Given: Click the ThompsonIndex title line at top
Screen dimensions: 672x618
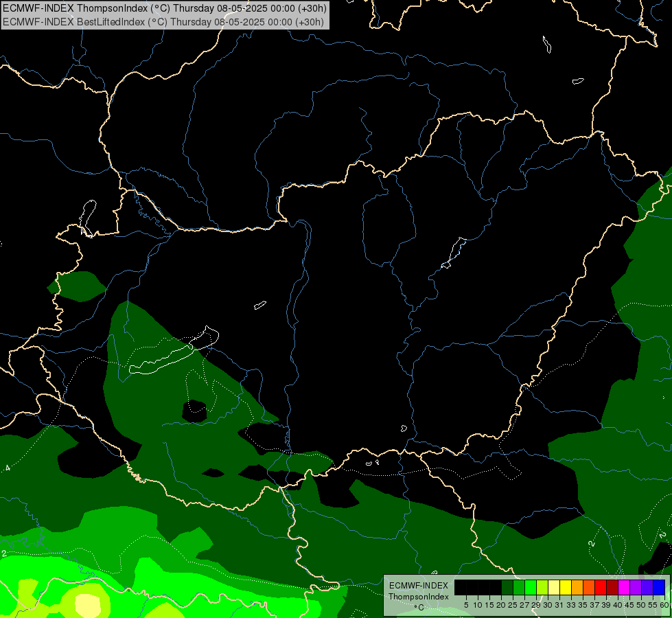Looking at the screenshot, I should click(x=165, y=8).
